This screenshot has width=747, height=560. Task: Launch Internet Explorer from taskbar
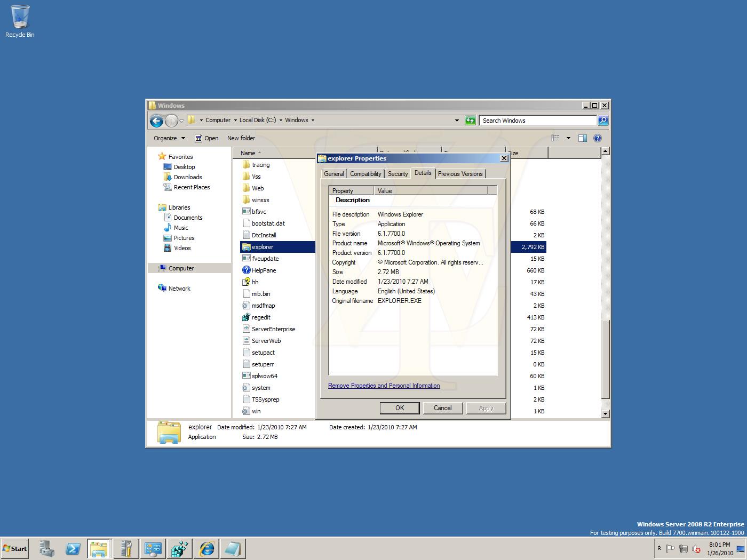tap(206, 548)
